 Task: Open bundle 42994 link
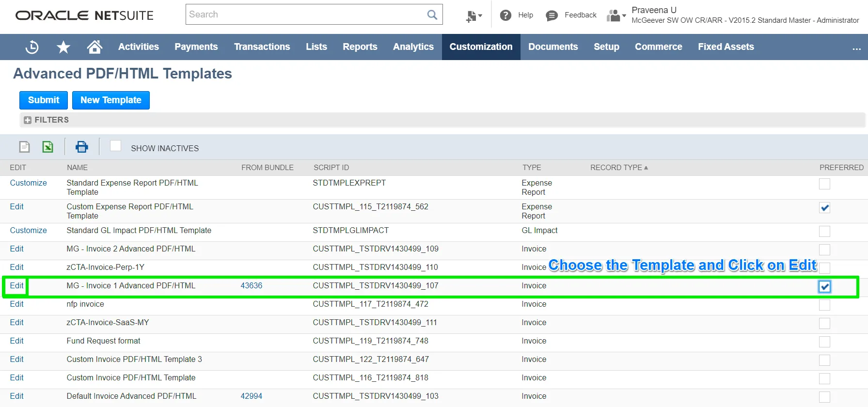252,396
